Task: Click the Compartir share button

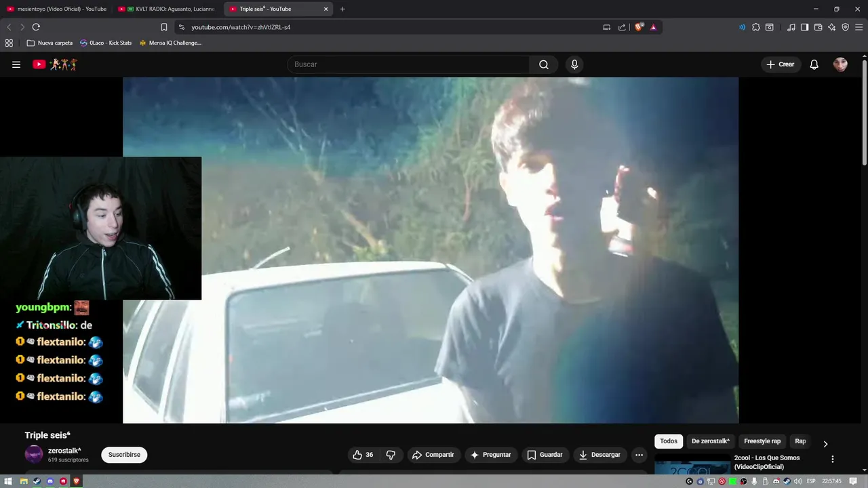Action: pos(433,455)
